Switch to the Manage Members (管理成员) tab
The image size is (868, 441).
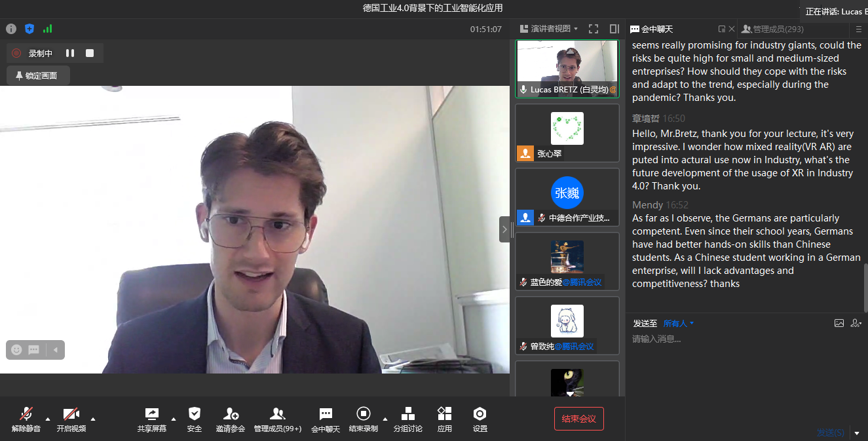click(772, 29)
